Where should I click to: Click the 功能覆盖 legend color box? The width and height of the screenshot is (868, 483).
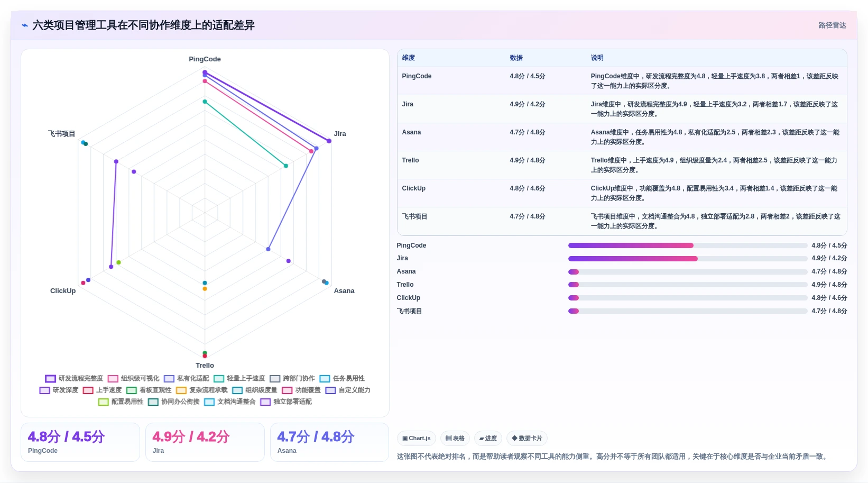click(x=287, y=390)
